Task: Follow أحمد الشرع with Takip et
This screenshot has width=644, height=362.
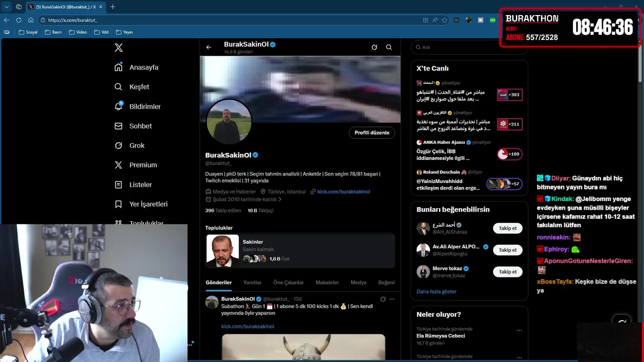Action: pos(508,228)
